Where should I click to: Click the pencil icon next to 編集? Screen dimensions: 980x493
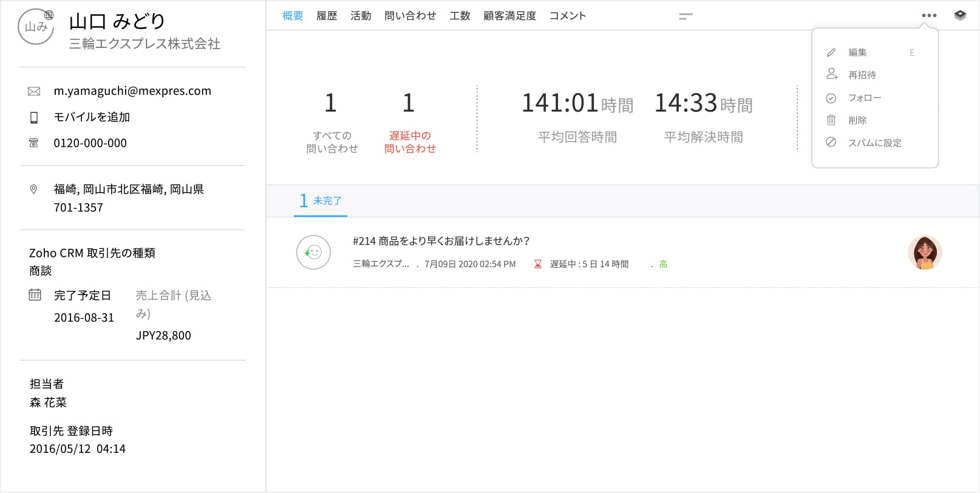point(831,53)
